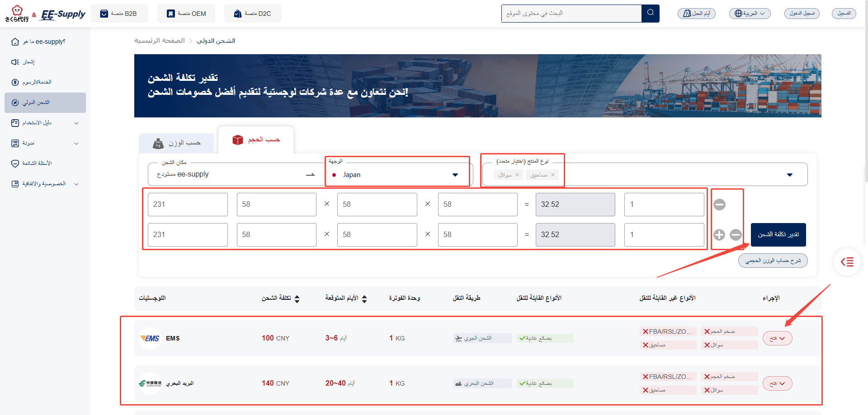Click the EMS air shipping tag
The height and width of the screenshot is (415, 868).
(482, 338)
